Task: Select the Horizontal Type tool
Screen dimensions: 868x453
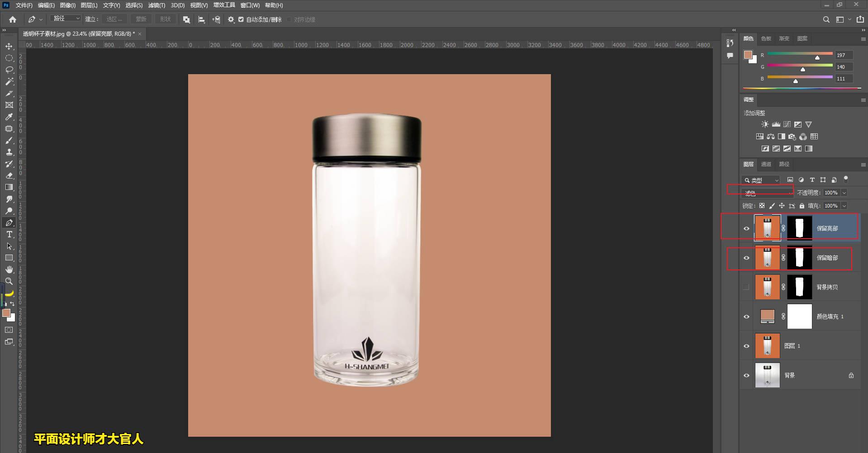Action: point(9,234)
